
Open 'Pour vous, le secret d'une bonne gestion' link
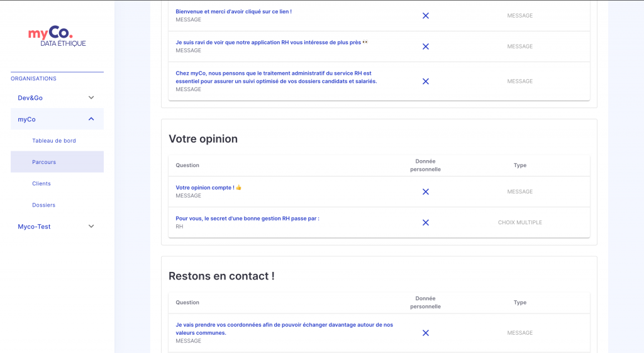[247, 219]
